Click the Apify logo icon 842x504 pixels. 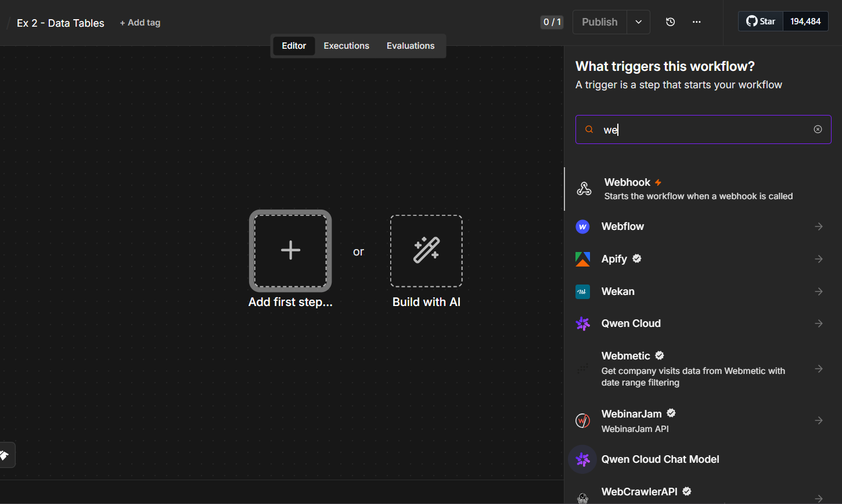582,259
